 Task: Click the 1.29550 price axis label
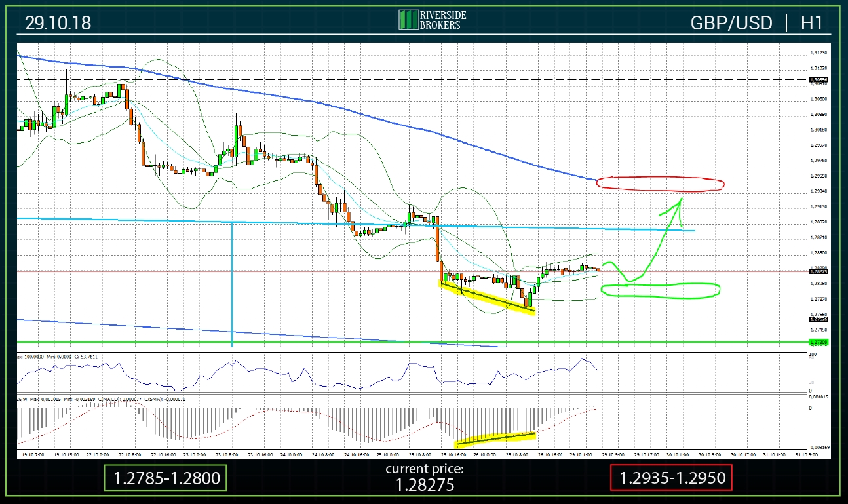[x=819, y=176]
